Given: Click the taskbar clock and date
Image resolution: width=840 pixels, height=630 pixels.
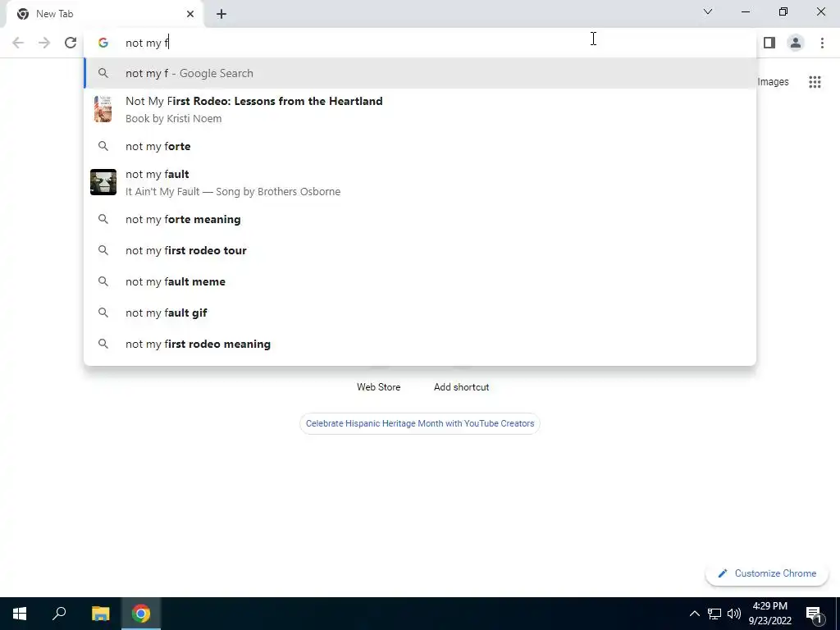Looking at the screenshot, I should click(769, 614).
